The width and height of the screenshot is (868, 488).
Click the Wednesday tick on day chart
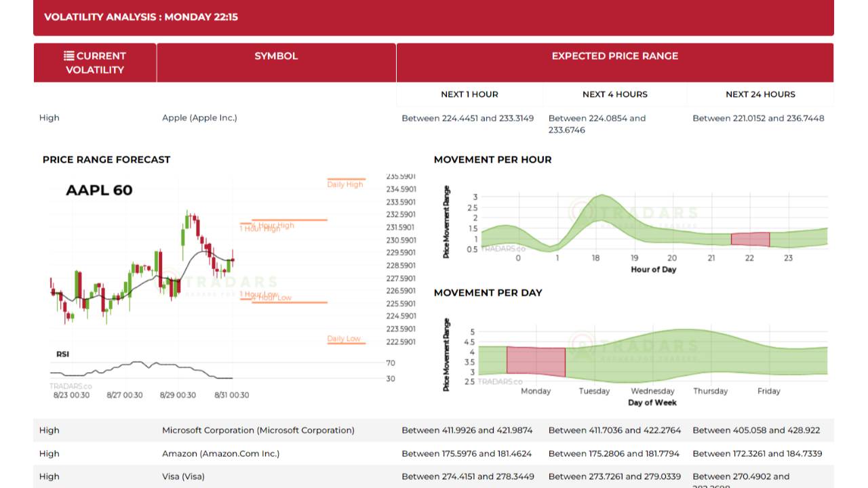[652, 391]
